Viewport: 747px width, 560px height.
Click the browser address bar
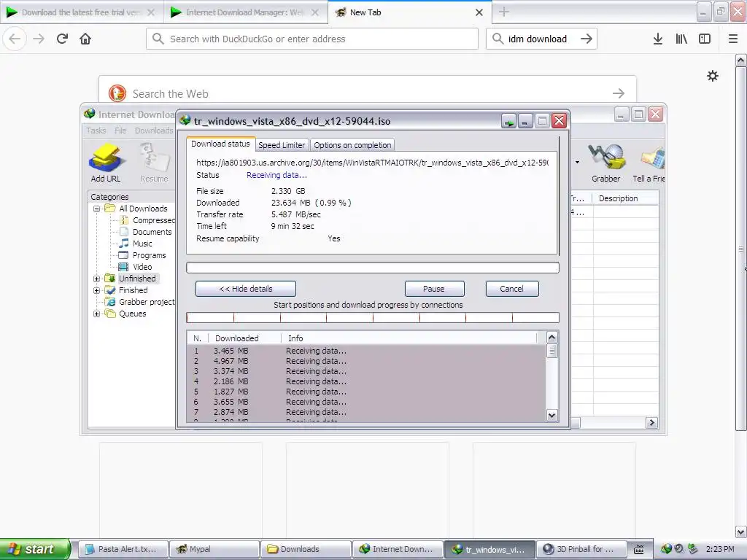tap(312, 39)
